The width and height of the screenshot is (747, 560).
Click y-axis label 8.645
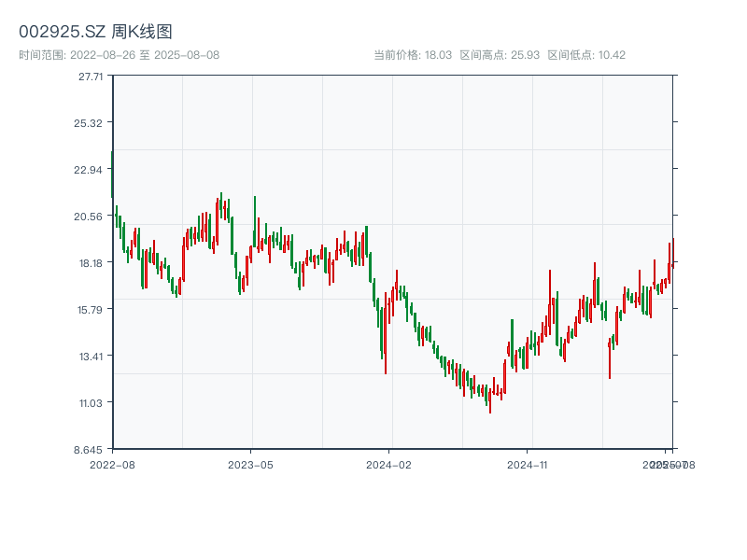pyautogui.click(x=88, y=450)
